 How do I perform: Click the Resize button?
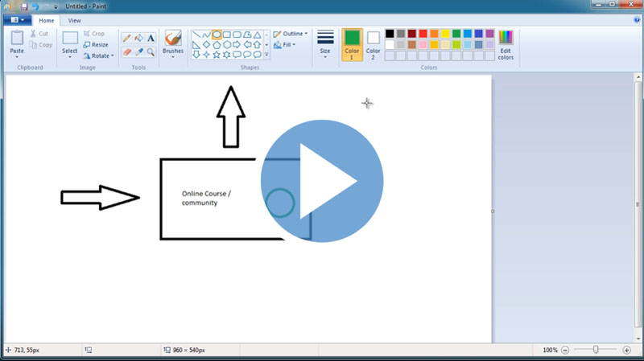[96, 45]
